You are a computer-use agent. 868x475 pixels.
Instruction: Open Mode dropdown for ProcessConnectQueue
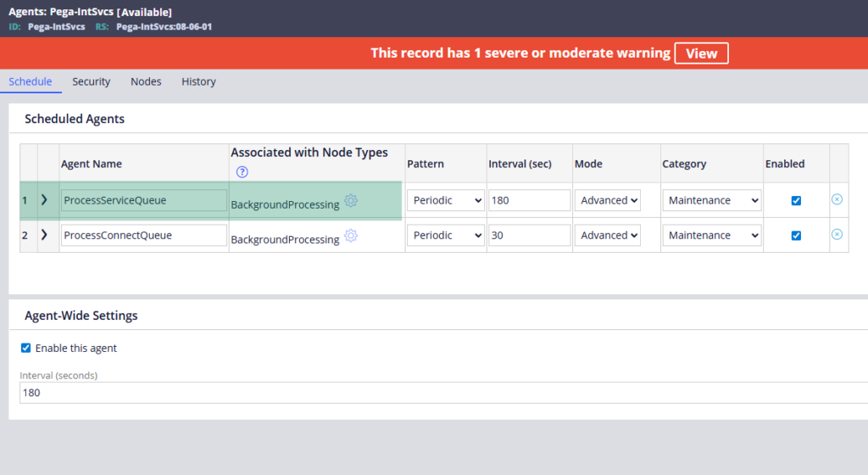(x=607, y=235)
